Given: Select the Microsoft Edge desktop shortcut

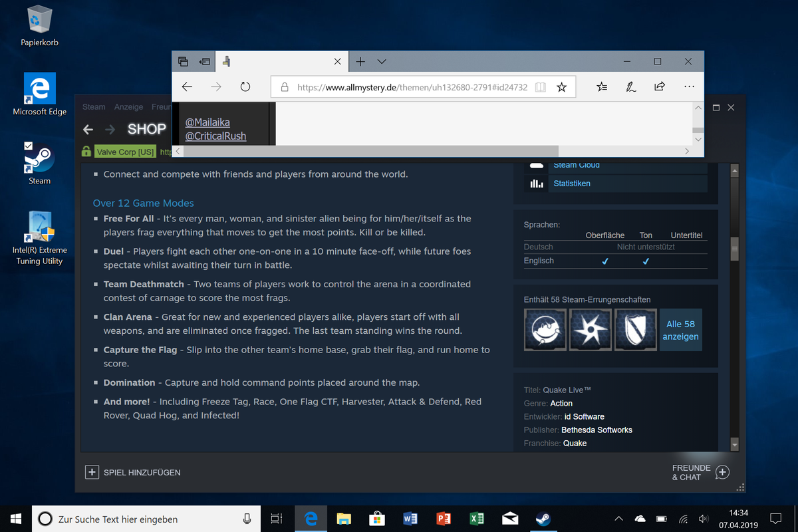Looking at the screenshot, I should click(x=39, y=94).
